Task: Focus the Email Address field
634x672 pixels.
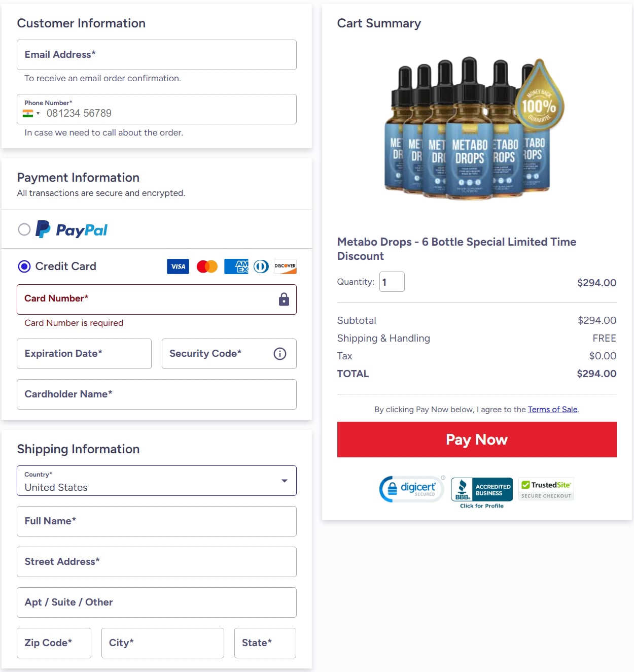Action: [157, 55]
